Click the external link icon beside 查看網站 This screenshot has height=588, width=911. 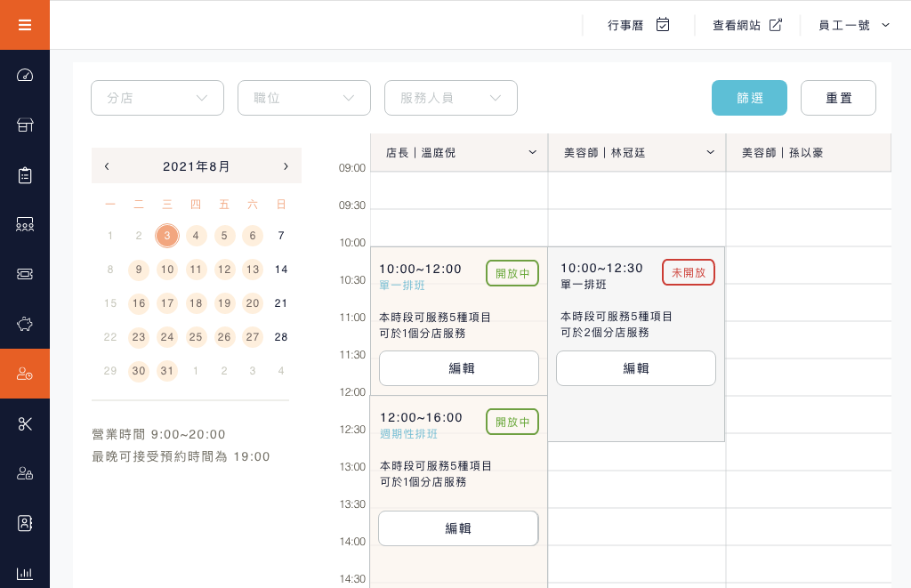point(775,24)
